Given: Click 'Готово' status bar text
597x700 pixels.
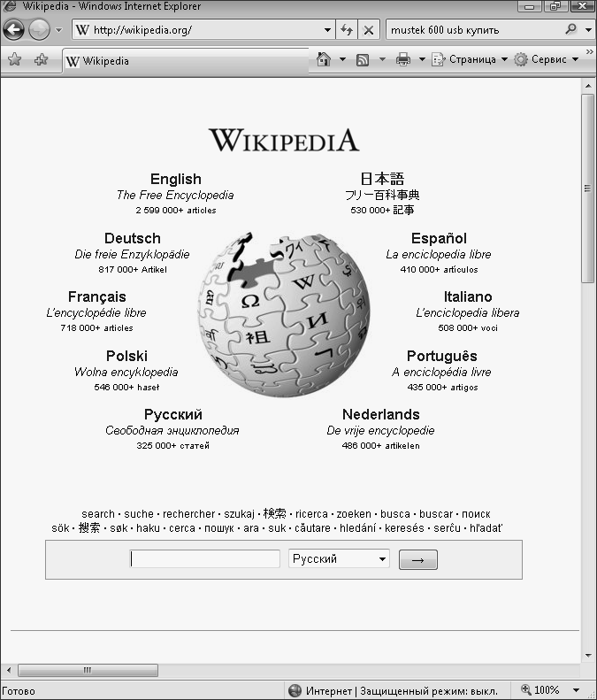Looking at the screenshot, I should point(19,691).
